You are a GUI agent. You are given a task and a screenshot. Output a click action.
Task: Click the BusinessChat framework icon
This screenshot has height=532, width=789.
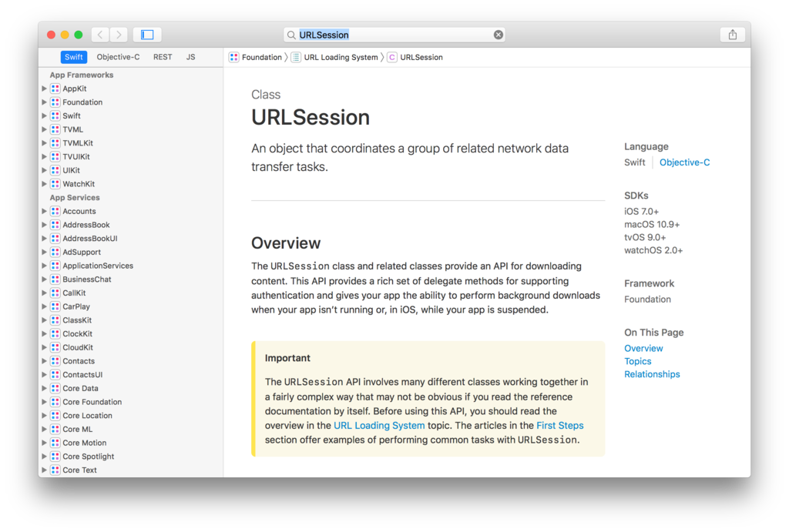[55, 279]
